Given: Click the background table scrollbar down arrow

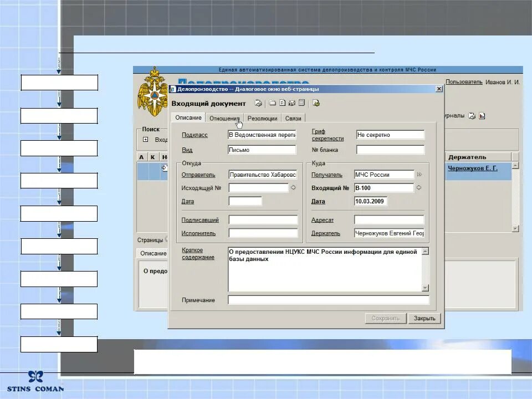Looking at the screenshot, I should [x=515, y=229].
